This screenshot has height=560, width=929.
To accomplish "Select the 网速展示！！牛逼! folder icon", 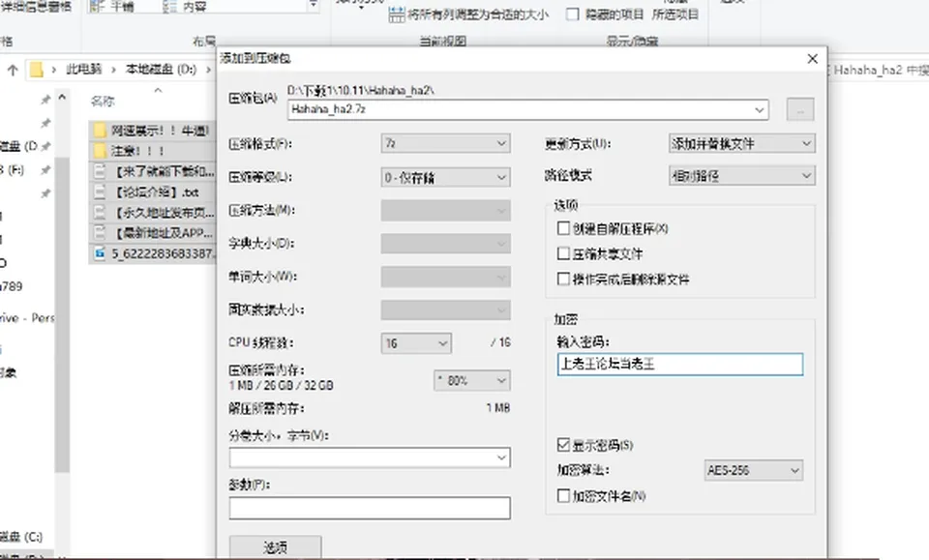I will (x=100, y=131).
